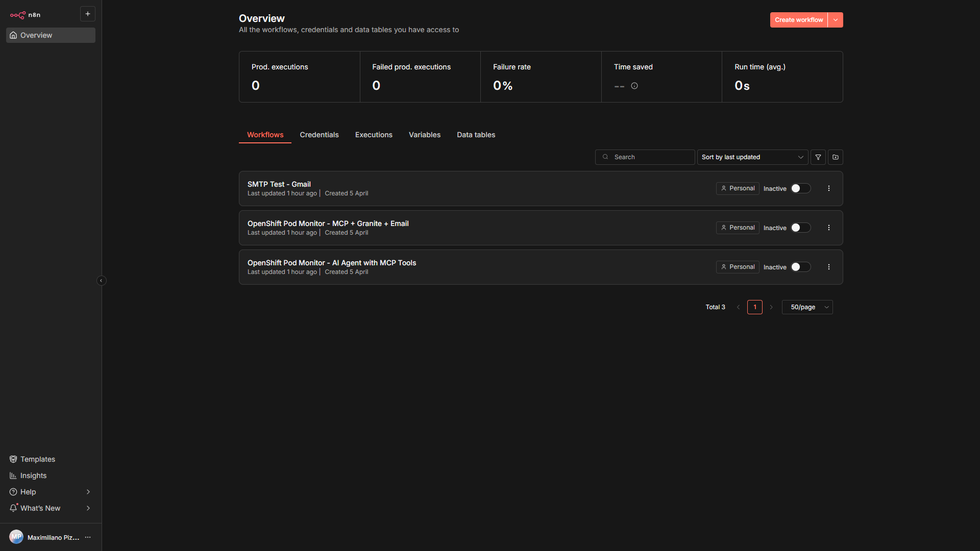Image resolution: width=980 pixels, height=551 pixels.
Task: Expand the Help menu in sidebar
Action: coord(28,492)
